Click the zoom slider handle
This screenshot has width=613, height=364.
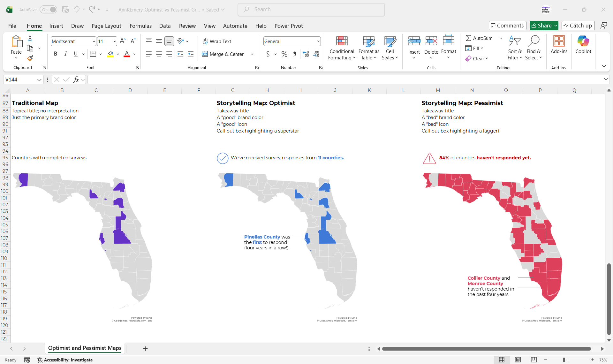(564, 360)
